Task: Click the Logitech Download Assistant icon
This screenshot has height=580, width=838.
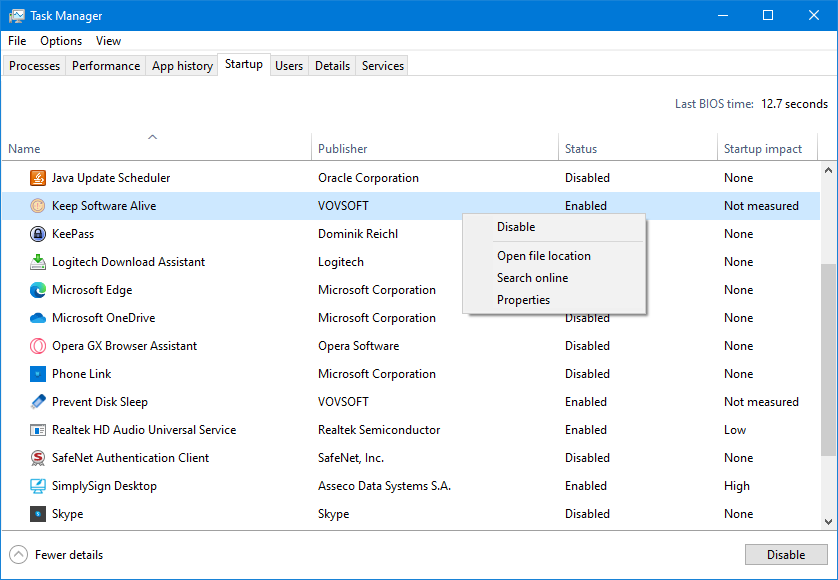Action: pyautogui.click(x=37, y=262)
